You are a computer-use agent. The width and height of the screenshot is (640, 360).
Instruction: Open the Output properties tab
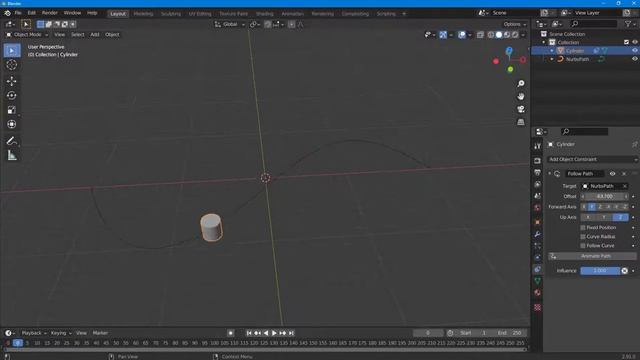(x=538, y=173)
